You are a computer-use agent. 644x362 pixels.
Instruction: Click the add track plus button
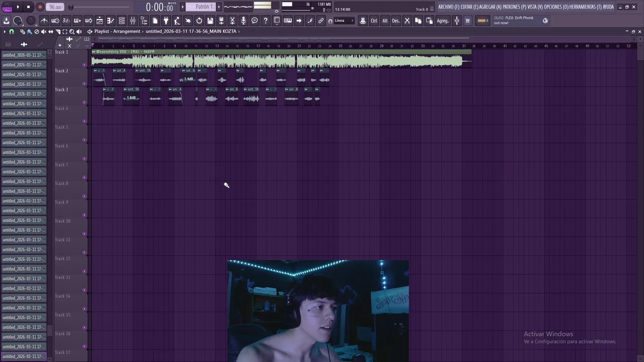point(59,46)
